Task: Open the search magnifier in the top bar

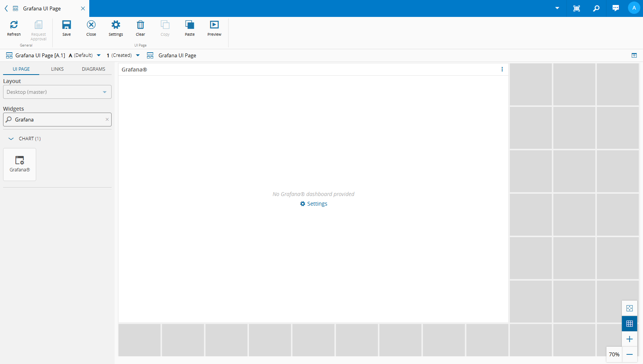Action: click(x=596, y=8)
